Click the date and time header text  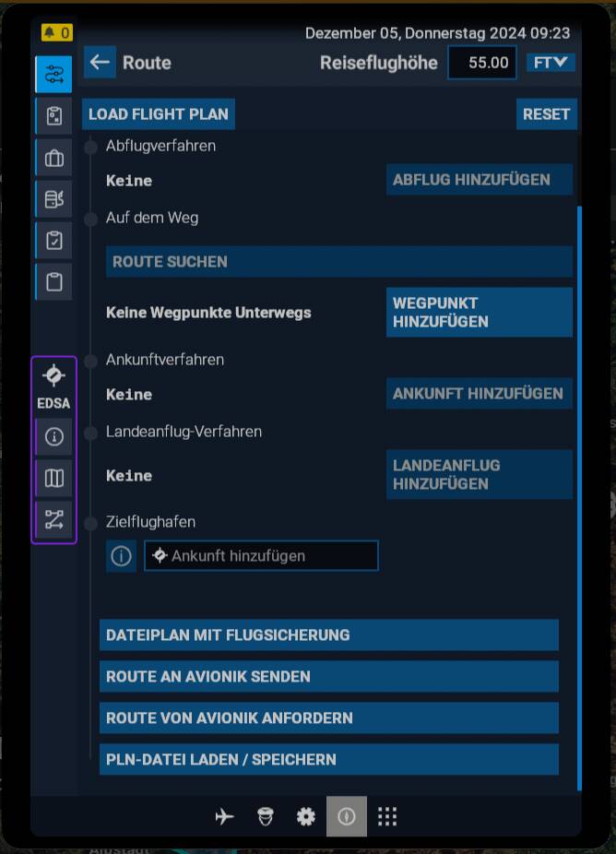point(437,33)
